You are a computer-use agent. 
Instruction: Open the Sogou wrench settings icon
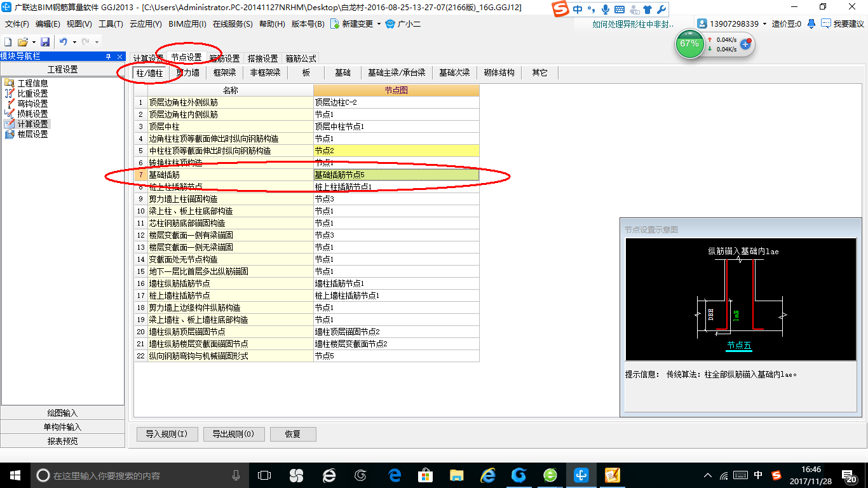(x=661, y=10)
